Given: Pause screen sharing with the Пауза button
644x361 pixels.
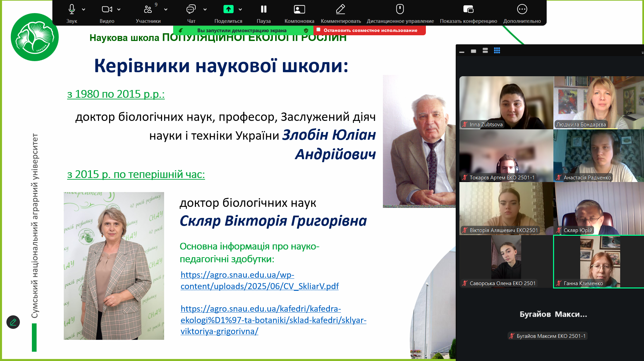Looking at the screenshot, I should (x=263, y=9).
